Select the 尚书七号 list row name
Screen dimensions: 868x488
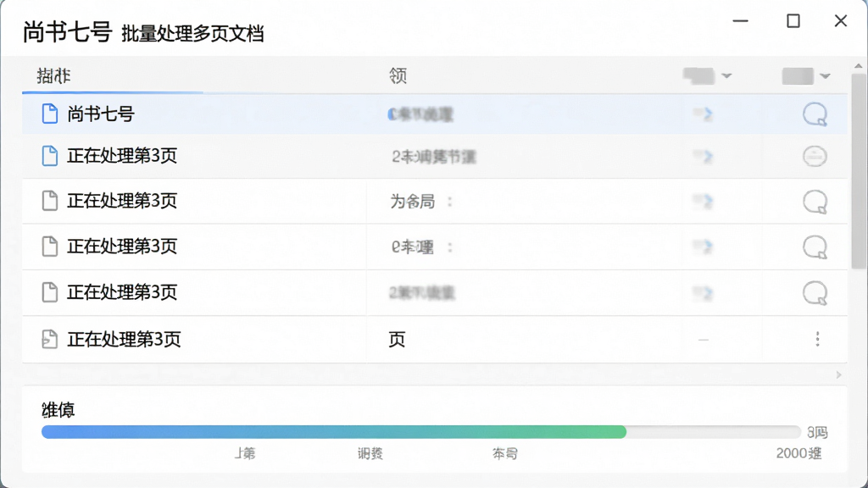tap(101, 114)
